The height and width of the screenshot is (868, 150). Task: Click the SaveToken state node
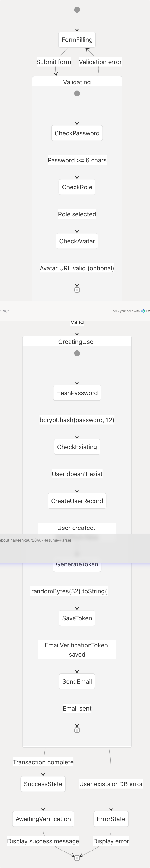click(x=77, y=618)
